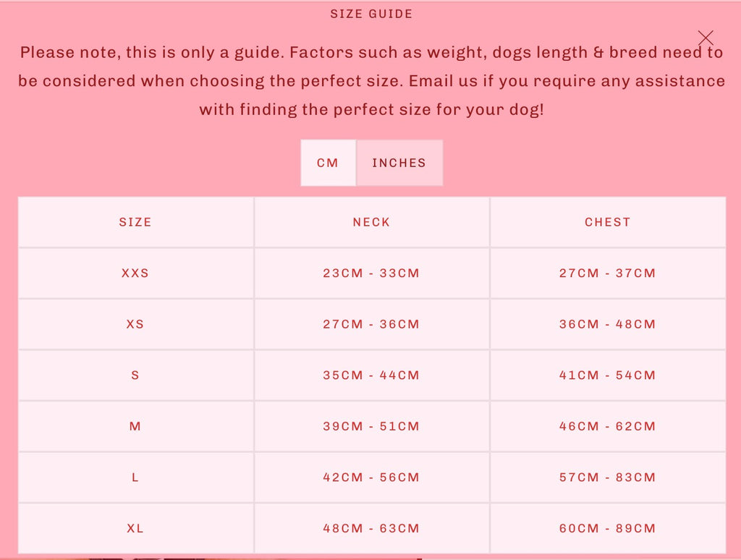Image resolution: width=741 pixels, height=560 pixels.
Task: Click the 39CM - 51CM neck measurement
Action: pos(371,426)
